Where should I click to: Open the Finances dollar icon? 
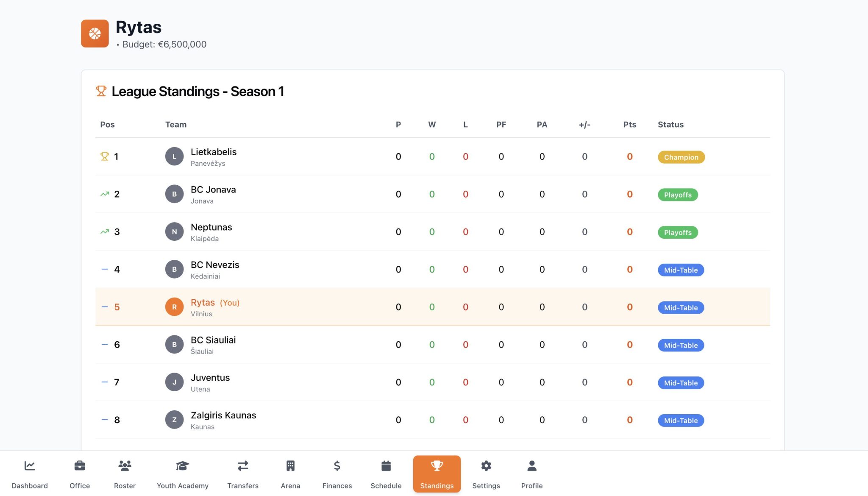337,466
